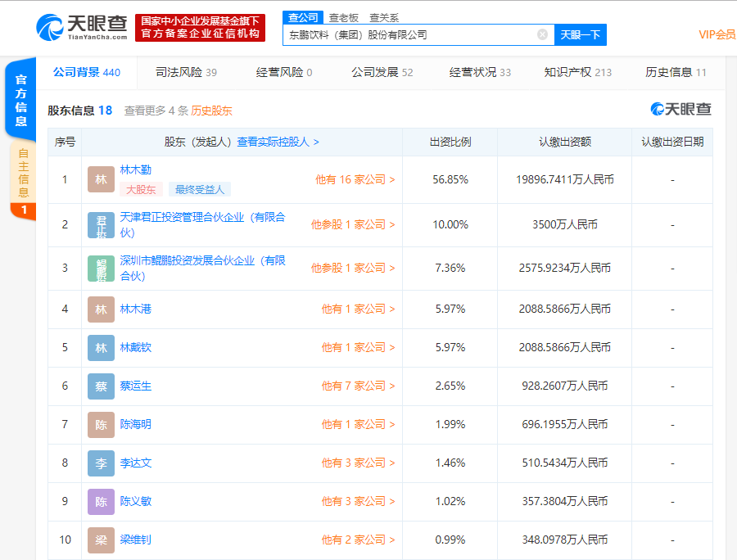Screen dimensions: 737x560
Task: Click the 天眼一下 search button
Action: 581,36
